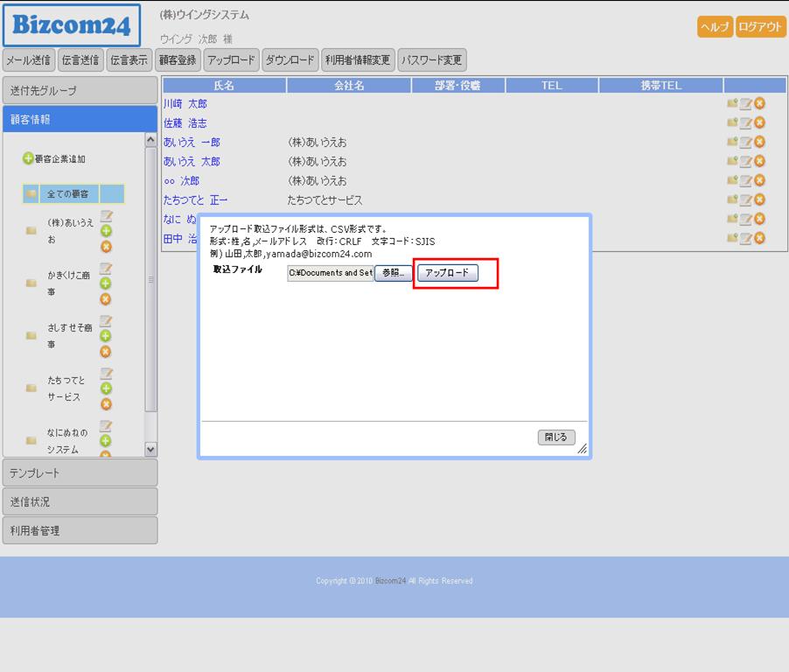Click the sidebar scrollbar down arrow

pos(150,449)
